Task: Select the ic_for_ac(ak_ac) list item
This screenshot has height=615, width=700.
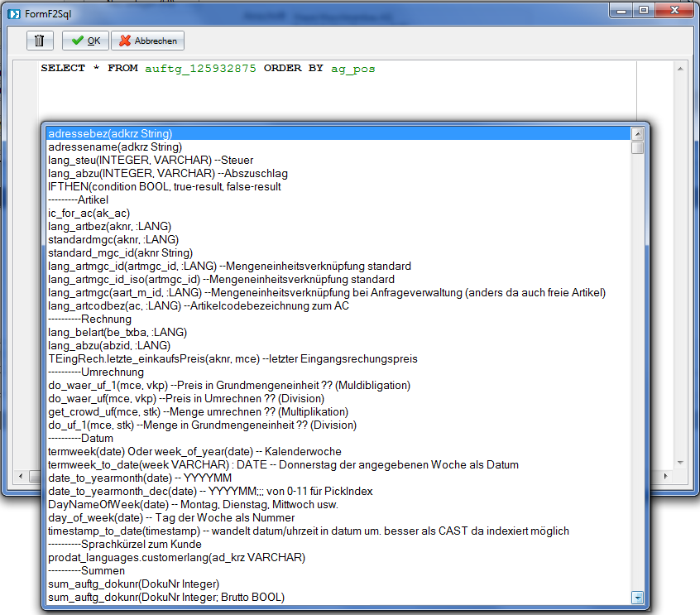Action: [x=89, y=213]
